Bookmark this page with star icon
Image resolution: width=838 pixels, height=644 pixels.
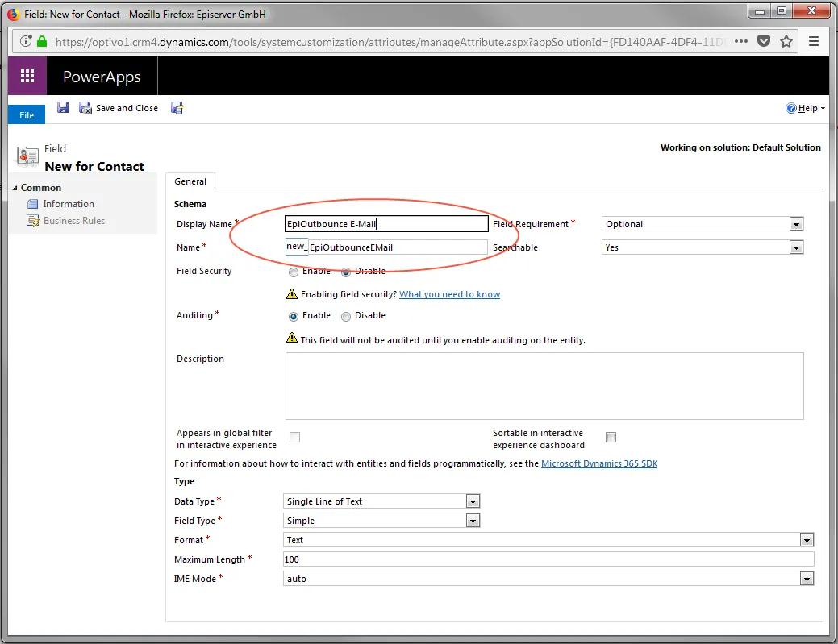point(786,41)
